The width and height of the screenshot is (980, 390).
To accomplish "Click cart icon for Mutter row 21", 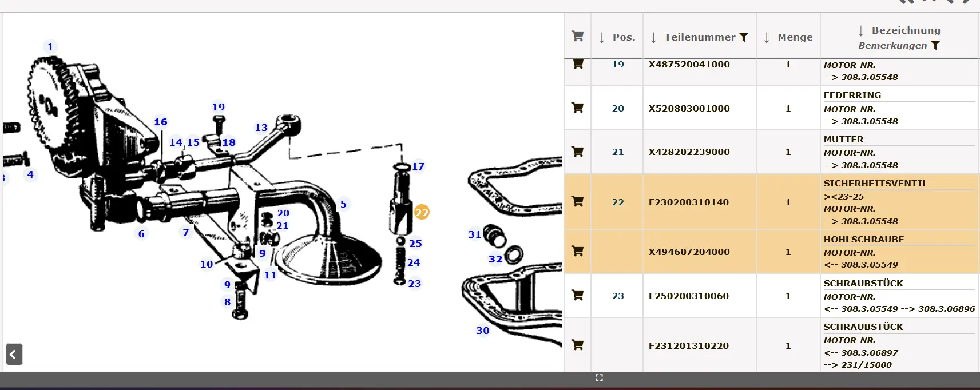I will coord(577,152).
